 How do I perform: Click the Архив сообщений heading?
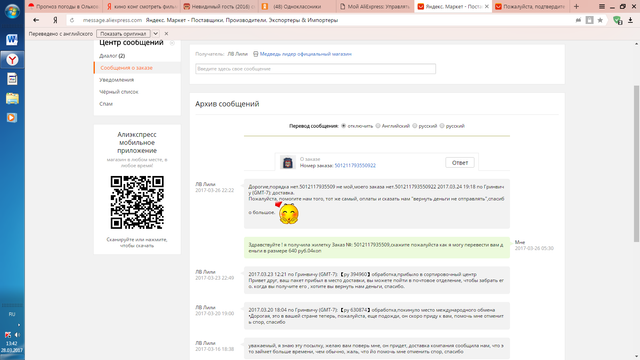227,104
